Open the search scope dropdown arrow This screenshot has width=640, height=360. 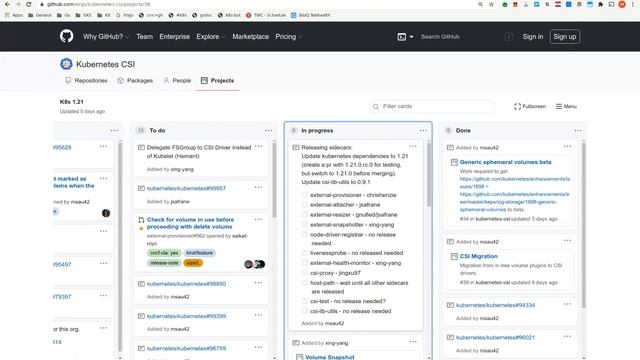pos(411,37)
